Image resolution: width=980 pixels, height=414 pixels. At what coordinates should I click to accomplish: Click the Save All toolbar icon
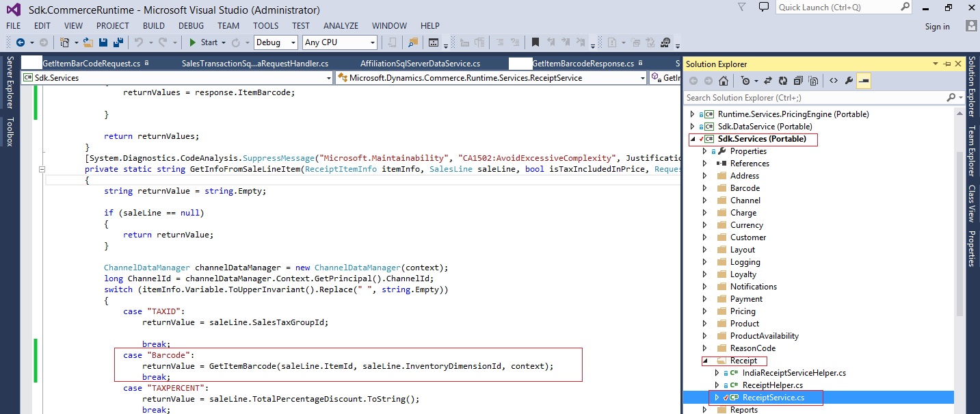(118, 42)
